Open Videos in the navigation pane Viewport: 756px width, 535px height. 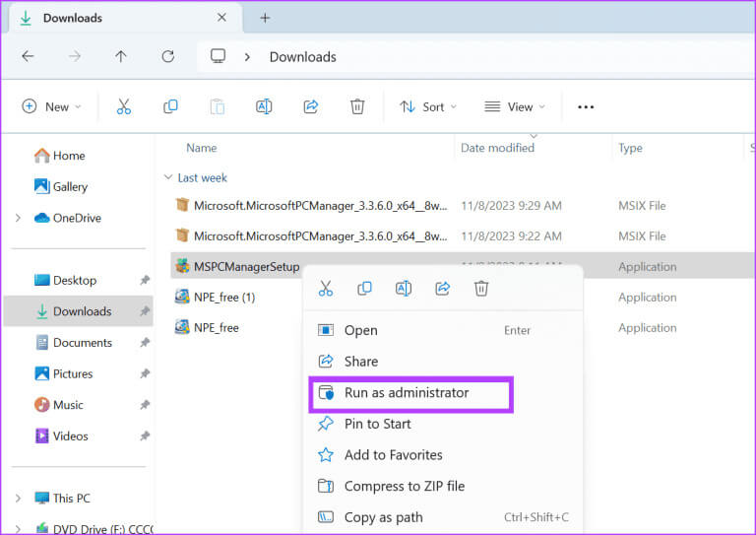[x=62, y=436]
